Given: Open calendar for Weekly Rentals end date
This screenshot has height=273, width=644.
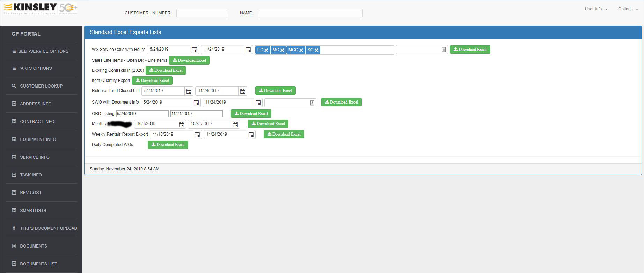Looking at the screenshot, I should pos(251,135).
